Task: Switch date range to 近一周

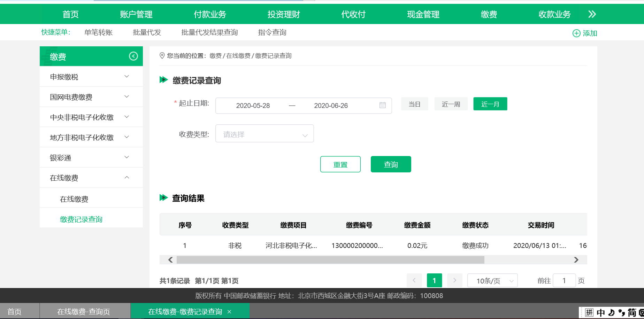Action: (x=451, y=104)
